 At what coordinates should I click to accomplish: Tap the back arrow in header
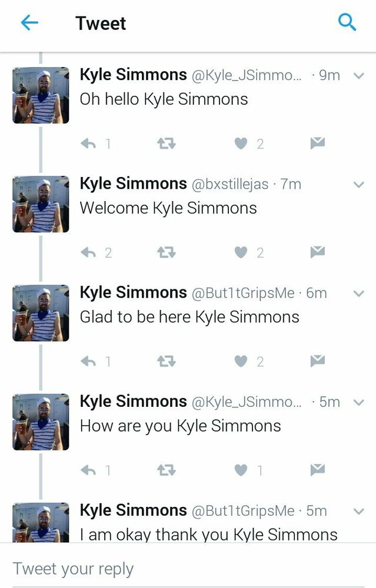pyautogui.click(x=29, y=23)
